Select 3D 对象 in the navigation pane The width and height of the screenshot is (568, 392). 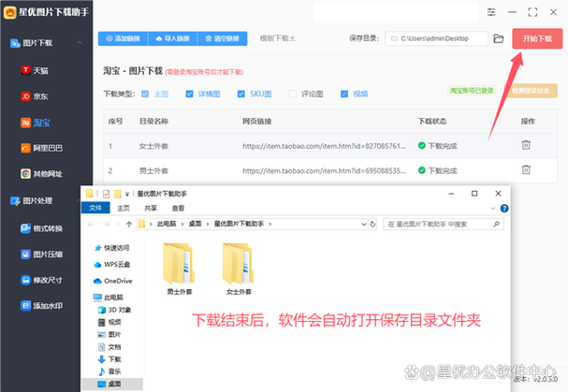click(x=115, y=310)
